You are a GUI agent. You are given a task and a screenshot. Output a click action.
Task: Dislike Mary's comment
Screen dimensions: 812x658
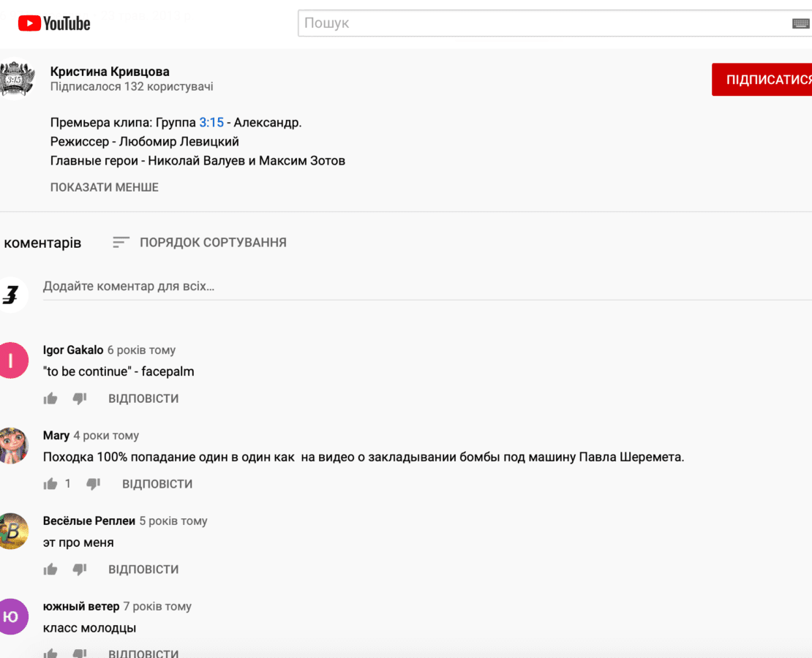pyautogui.click(x=93, y=483)
